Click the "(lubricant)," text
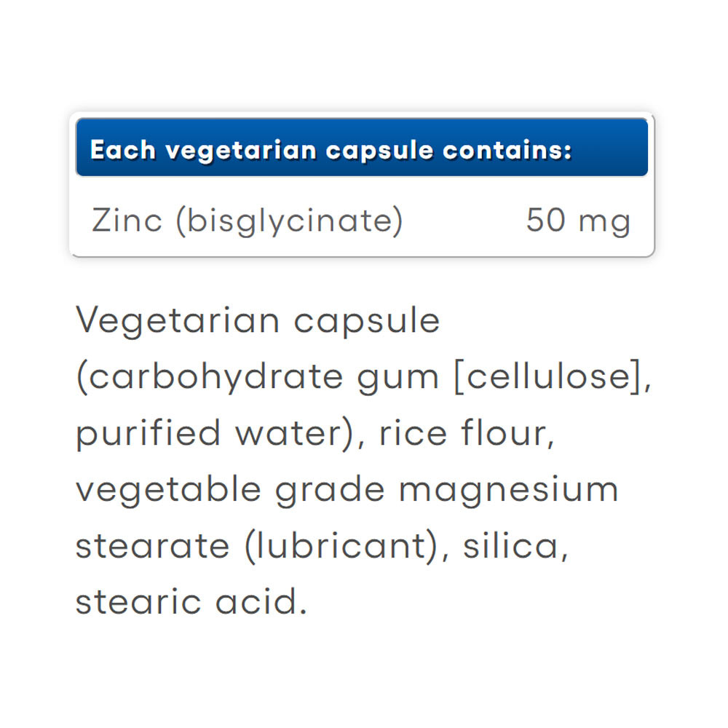 point(348,546)
